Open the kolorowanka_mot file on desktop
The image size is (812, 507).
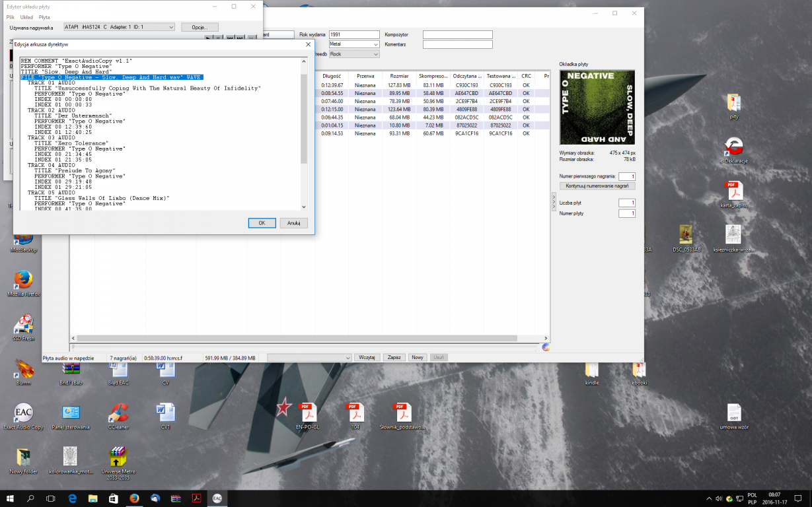click(x=71, y=461)
